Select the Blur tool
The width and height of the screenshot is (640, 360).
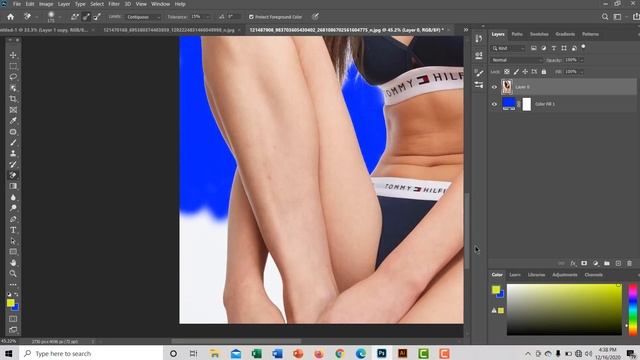click(13, 197)
